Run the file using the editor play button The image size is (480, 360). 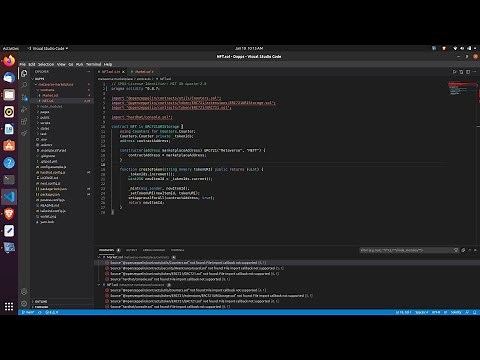[454, 72]
